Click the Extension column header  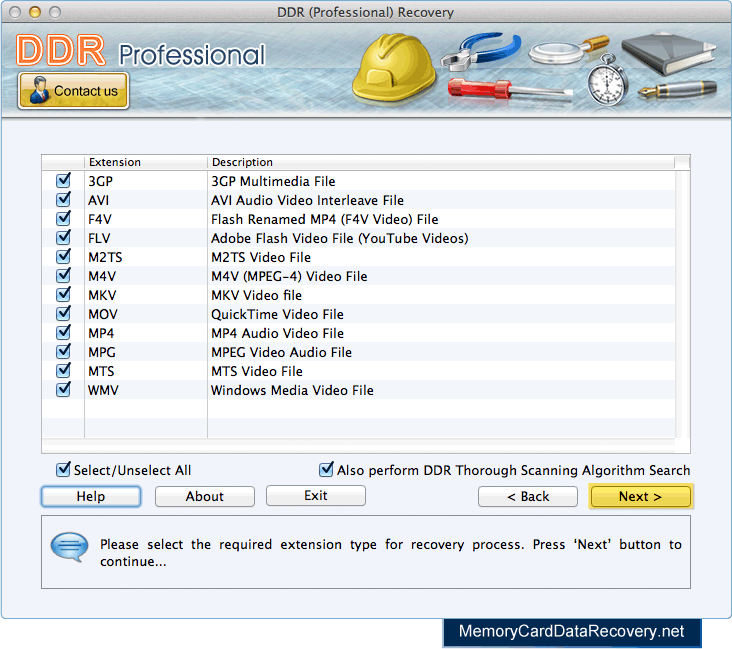tap(146, 162)
